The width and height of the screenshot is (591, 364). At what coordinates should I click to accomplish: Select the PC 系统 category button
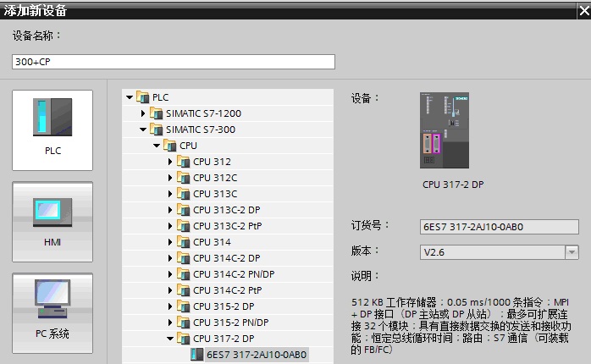[x=52, y=313]
